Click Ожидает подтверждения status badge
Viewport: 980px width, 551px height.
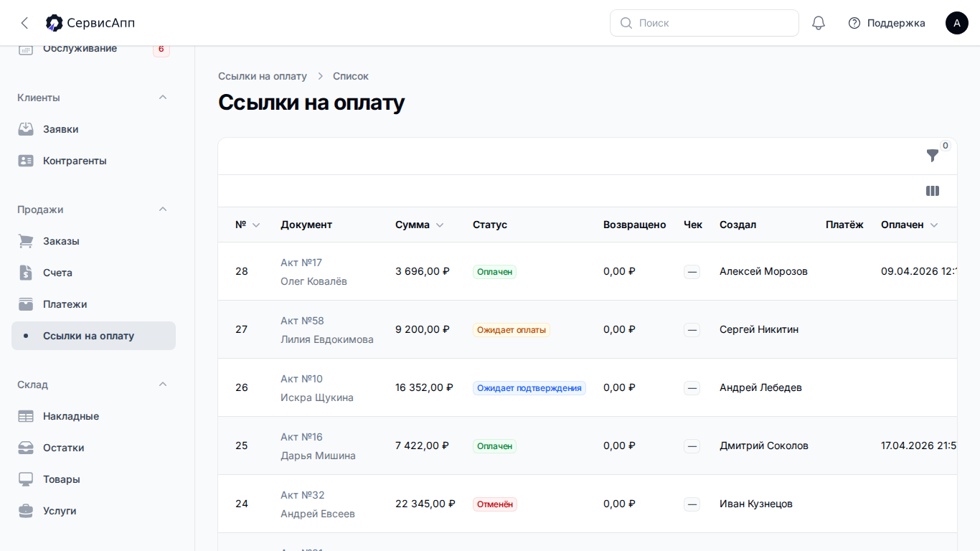tap(529, 388)
